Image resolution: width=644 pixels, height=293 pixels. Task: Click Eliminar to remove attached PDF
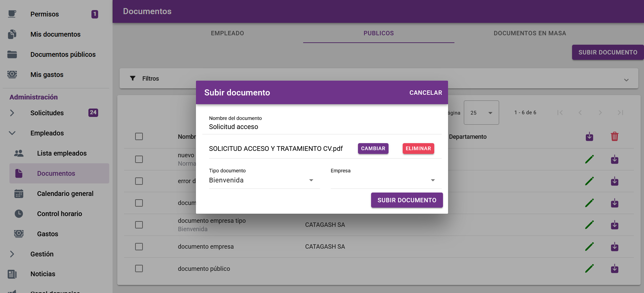418,149
